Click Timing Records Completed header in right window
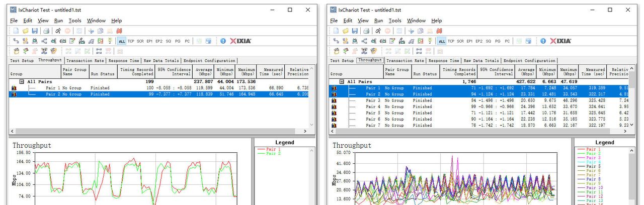This screenshot has height=205, width=644. [x=458, y=71]
